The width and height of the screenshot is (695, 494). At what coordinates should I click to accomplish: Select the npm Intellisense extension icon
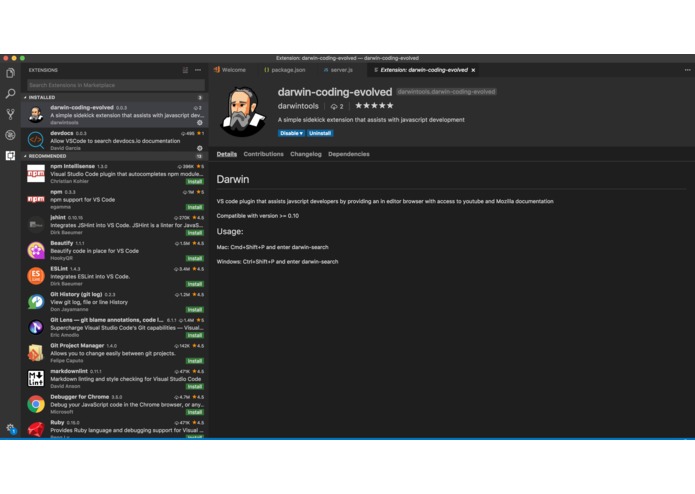click(36, 174)
